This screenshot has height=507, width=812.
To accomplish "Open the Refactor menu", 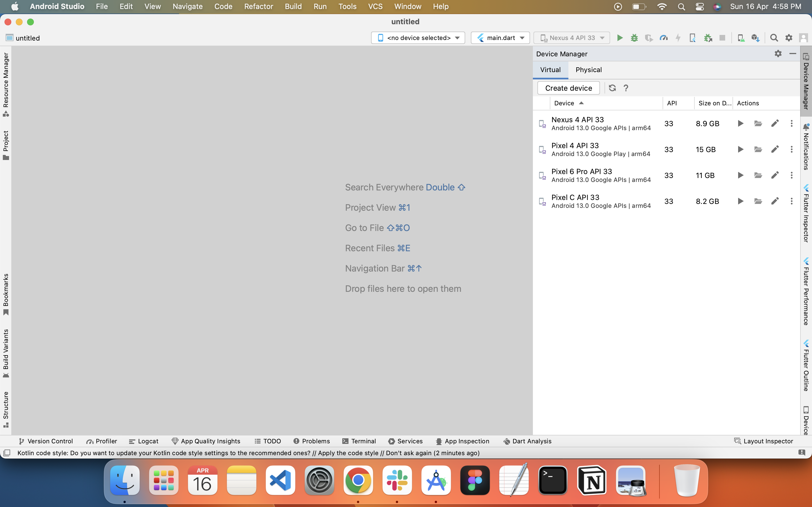I will coord(258,6).
